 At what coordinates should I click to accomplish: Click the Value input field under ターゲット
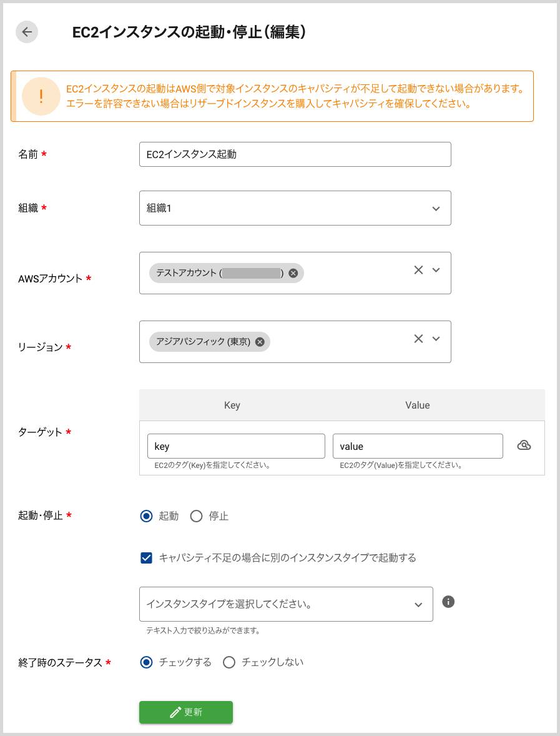(418, 445)
